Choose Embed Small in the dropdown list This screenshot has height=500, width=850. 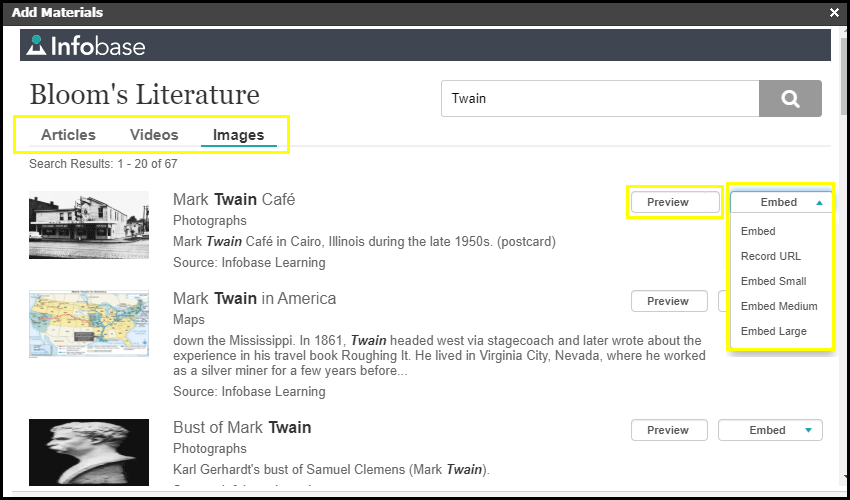(x=773, y=281)
